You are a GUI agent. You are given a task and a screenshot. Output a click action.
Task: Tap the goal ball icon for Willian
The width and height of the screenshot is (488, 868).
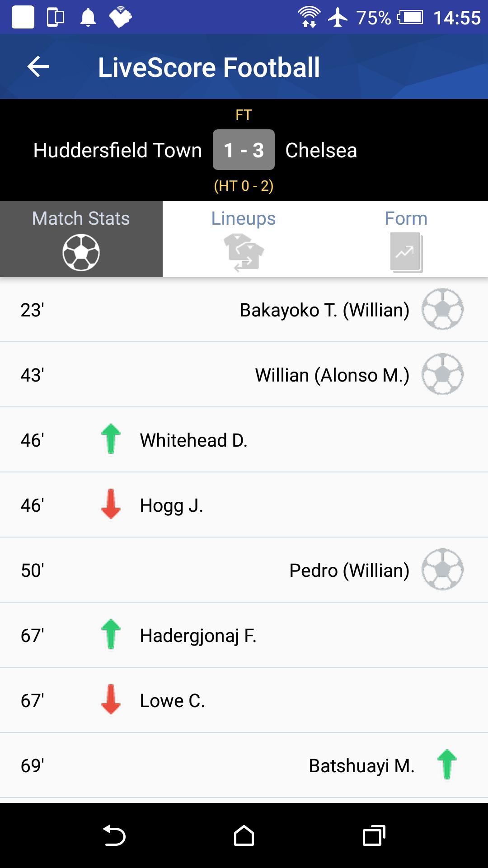pos(442,374)
